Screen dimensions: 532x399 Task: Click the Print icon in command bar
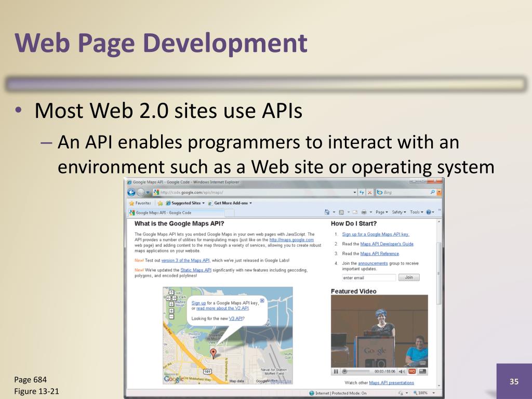coord(364,212)
